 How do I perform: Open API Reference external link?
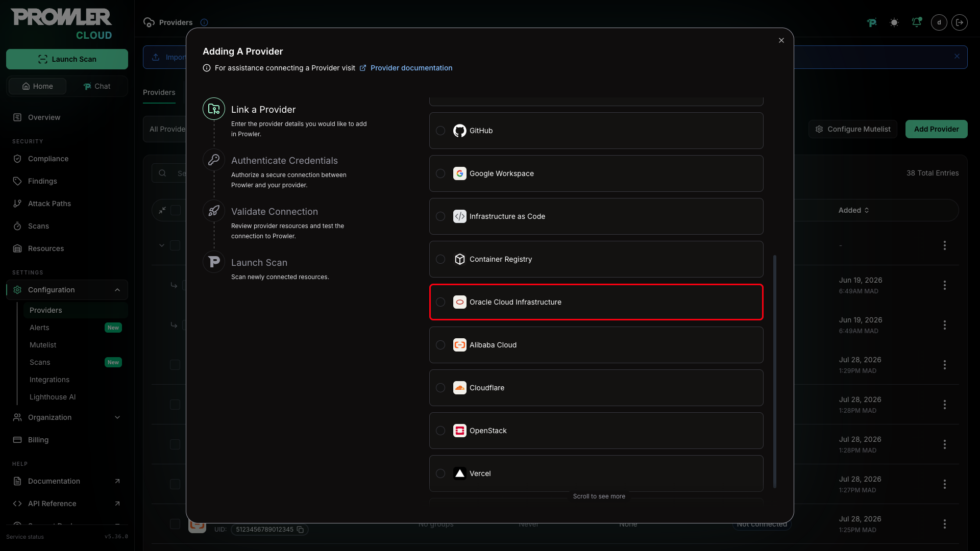[67, 504]
